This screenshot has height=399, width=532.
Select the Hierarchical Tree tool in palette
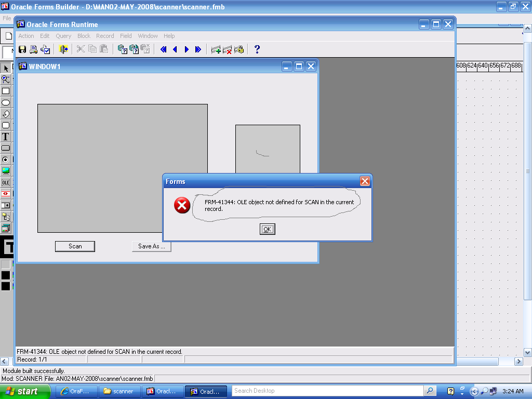[x=6, y=217]
